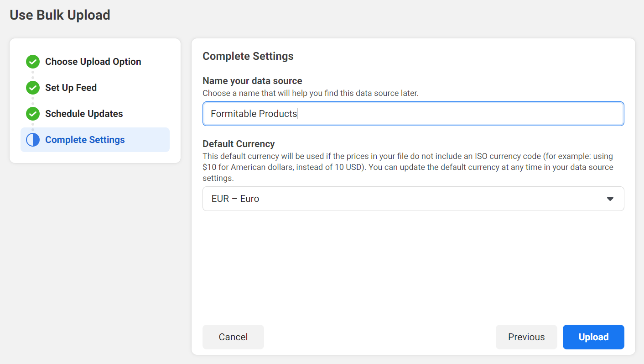Screen dimensions: 644x364
Task: Click the data source name input field
Action: point(413,114)
